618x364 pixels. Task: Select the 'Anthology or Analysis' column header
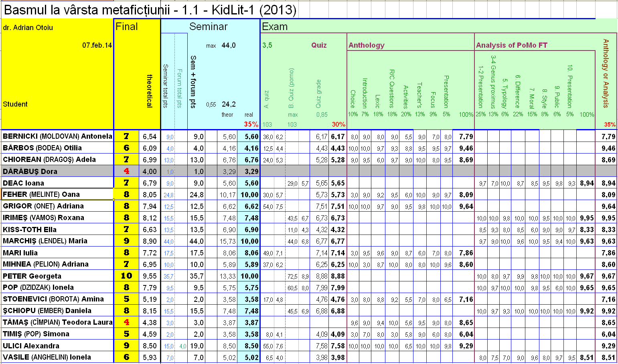(606, 73)
